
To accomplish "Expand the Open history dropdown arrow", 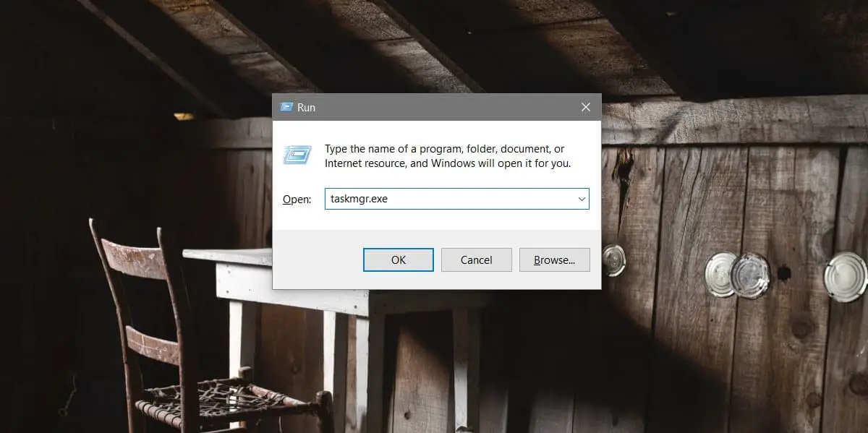I will [x=582, y=199].
